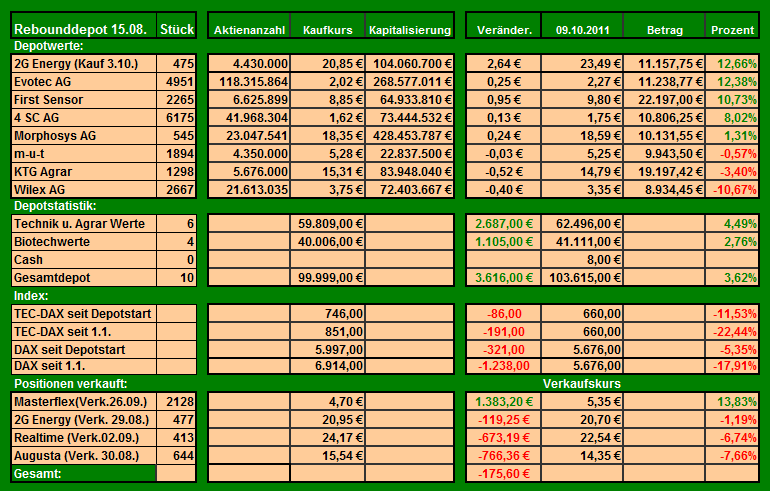Click the 4 SC AG cell
The image size is (770, 491).
coord(84,118)
